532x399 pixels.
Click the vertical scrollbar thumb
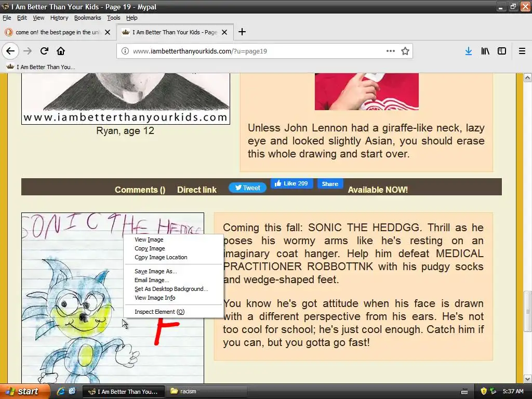527,311
